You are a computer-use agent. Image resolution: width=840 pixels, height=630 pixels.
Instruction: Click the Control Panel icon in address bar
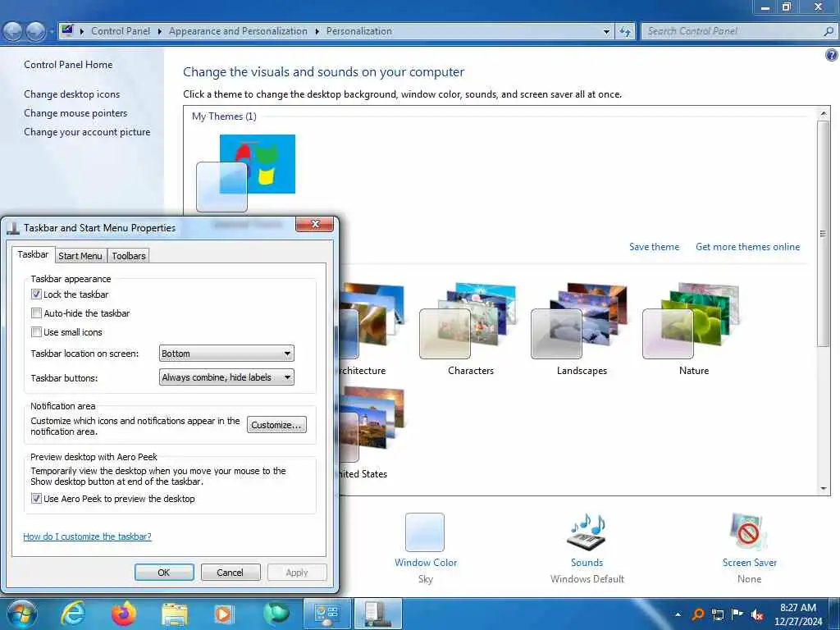67,30
